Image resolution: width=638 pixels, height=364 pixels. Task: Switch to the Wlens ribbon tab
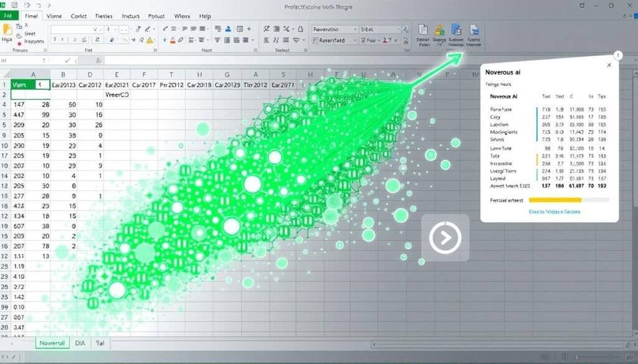pyautogui.click(x=182, y=16)
